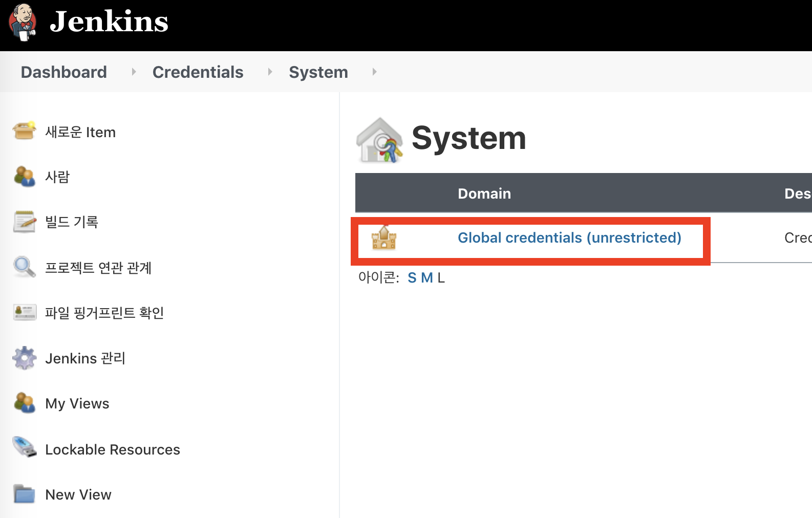Image resolution: width=812 pixels, height=518 pixels.
Task: Expand the arrow after Credentials breadcrumb
Action: click(270, 72)
